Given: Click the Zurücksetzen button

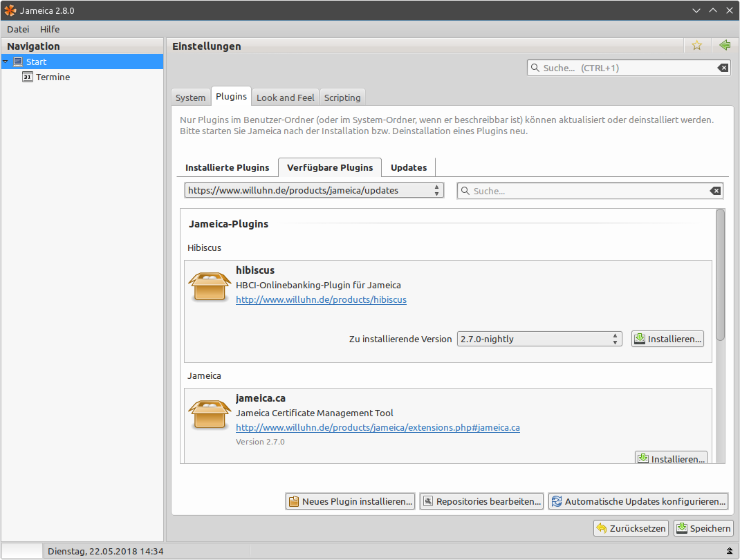Looking at the screenshot, I should click(x=631, y=528).
